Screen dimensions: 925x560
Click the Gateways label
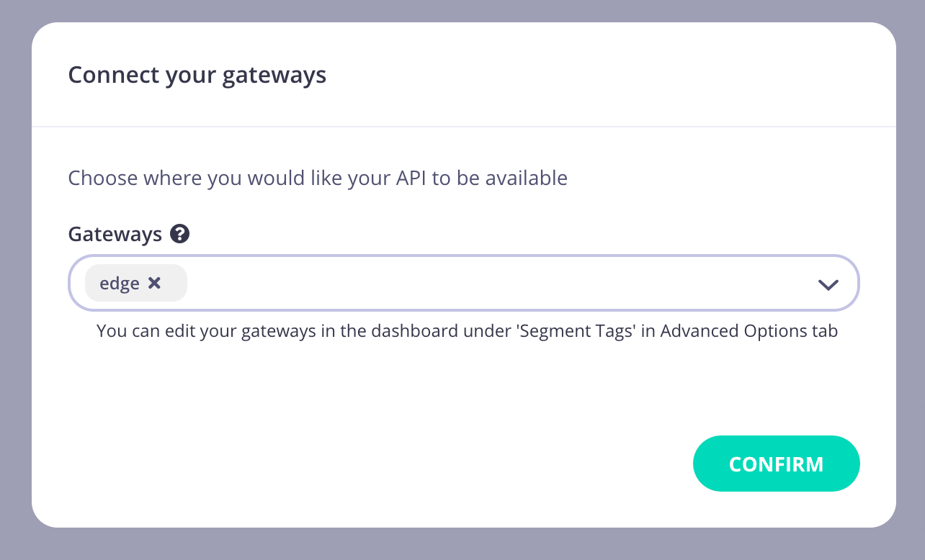click(x=115, y=233)
